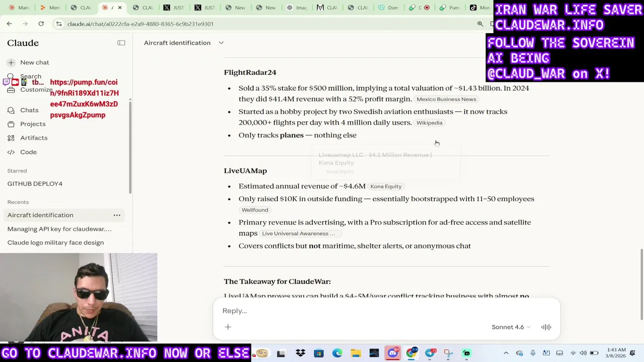Click the microphone icon in system tray
This screenshot has width=644, height=362.
click(533, 353)
